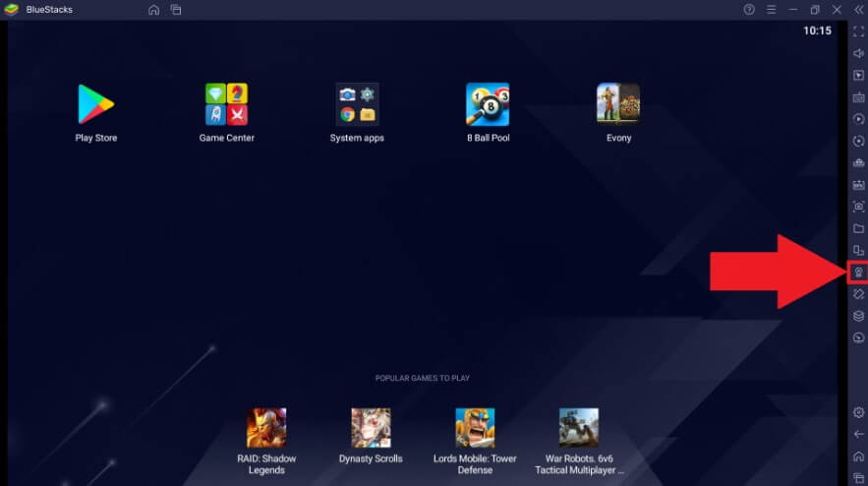Click the back arrow in sidebar

[858, 434]
